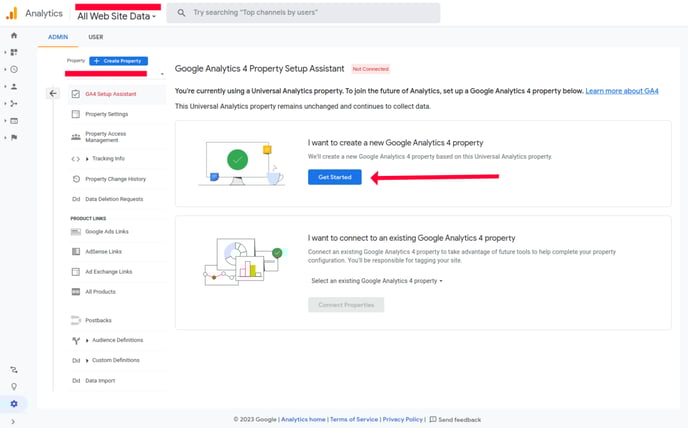Click the Property Access Management people icon
Viewport: 688px width, 428px height.
[75, 137]
